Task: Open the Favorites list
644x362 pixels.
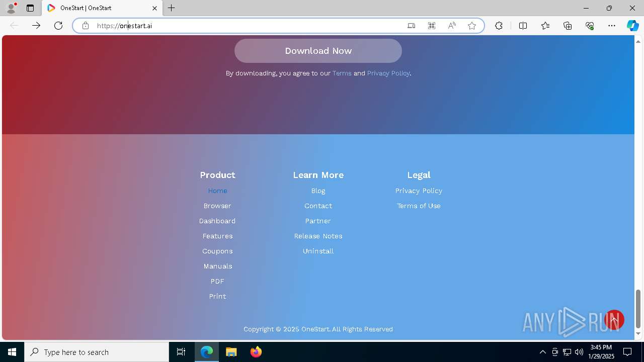Action: coord(545,26)
